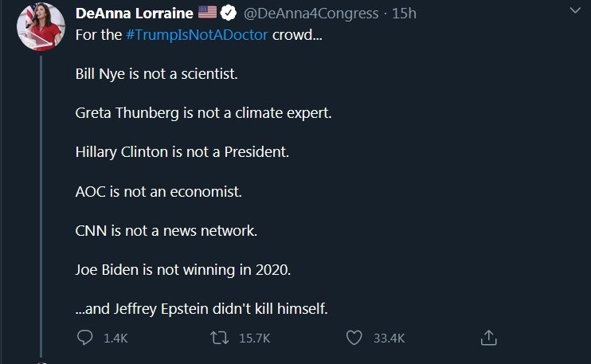
Task: Click the Greta Thunberg climate expert line
Action: (x=203, y=112)
